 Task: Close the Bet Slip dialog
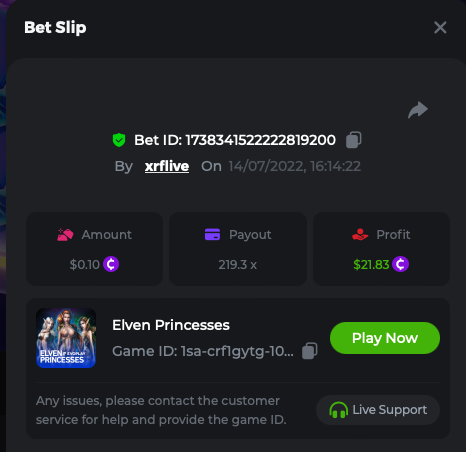(x=440, y=27)
